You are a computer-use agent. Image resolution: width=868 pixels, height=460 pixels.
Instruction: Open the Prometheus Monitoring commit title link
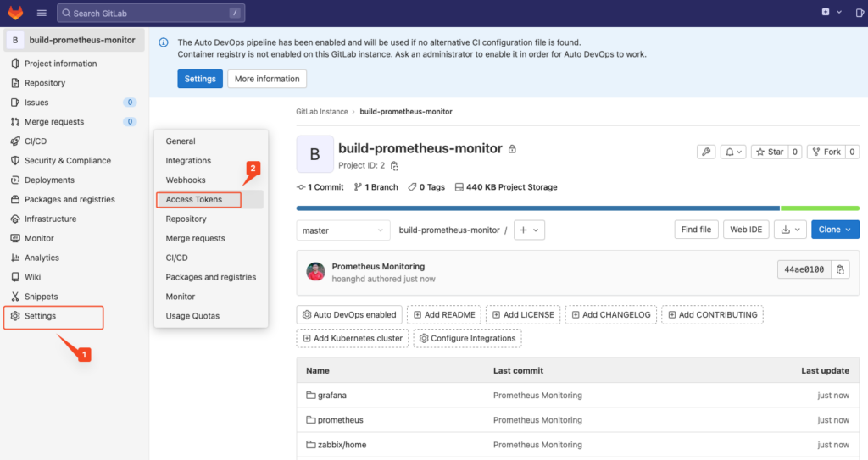378,266
